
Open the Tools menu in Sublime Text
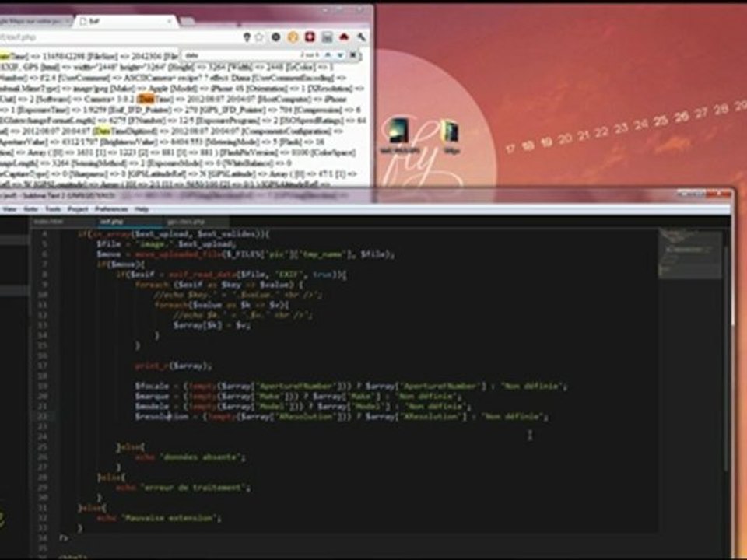pos(54,209)
